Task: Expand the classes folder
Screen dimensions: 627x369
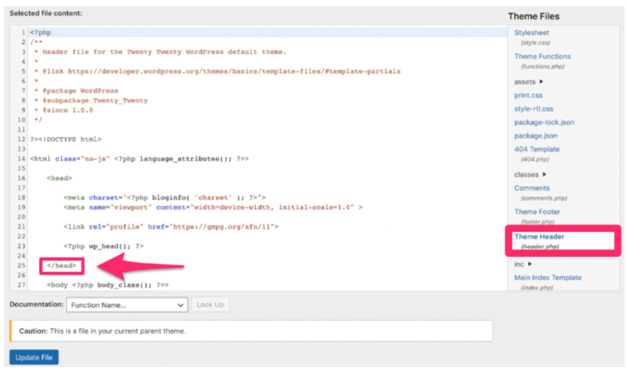Action: coord(530,175)
